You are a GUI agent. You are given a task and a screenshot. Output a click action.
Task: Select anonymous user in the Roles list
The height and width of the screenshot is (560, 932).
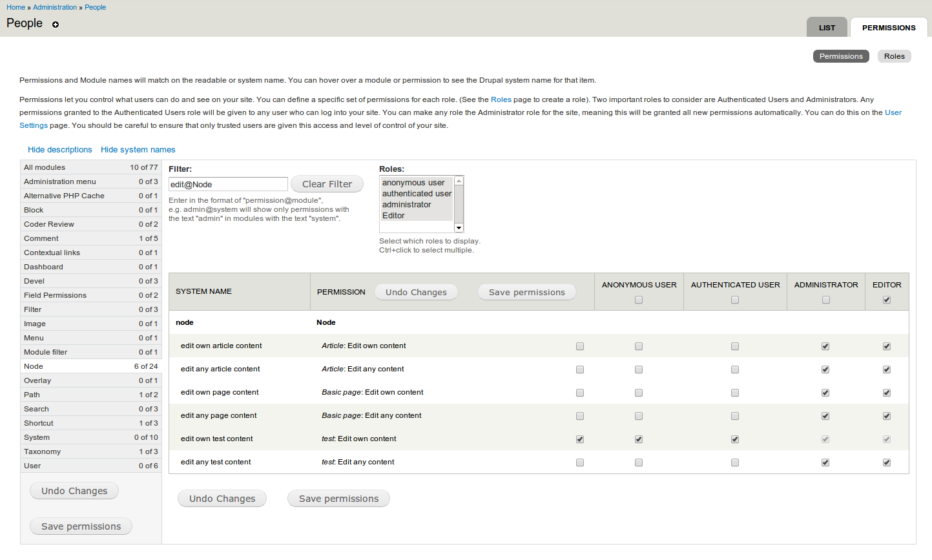click(417, 183)
